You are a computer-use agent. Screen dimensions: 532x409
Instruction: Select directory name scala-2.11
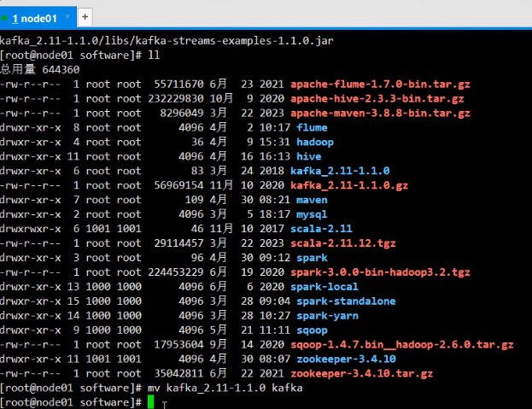[x=321, y=229]
